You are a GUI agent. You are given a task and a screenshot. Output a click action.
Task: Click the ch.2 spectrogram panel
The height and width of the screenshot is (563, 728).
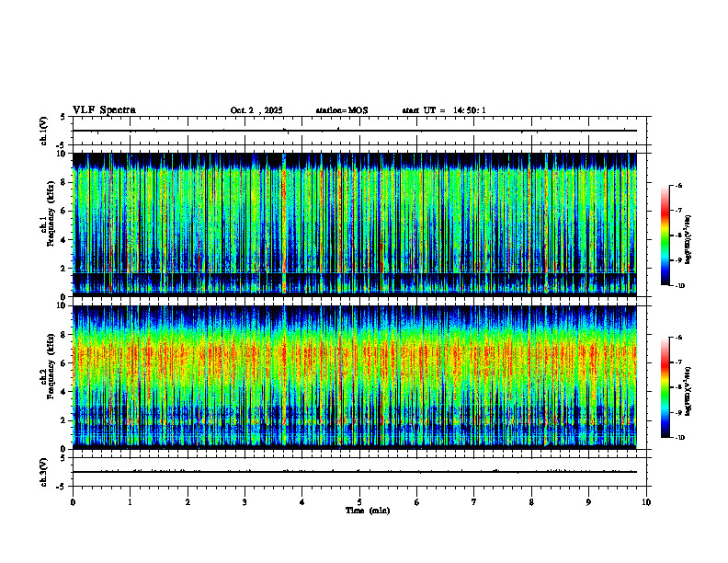(x=355, y=377)
